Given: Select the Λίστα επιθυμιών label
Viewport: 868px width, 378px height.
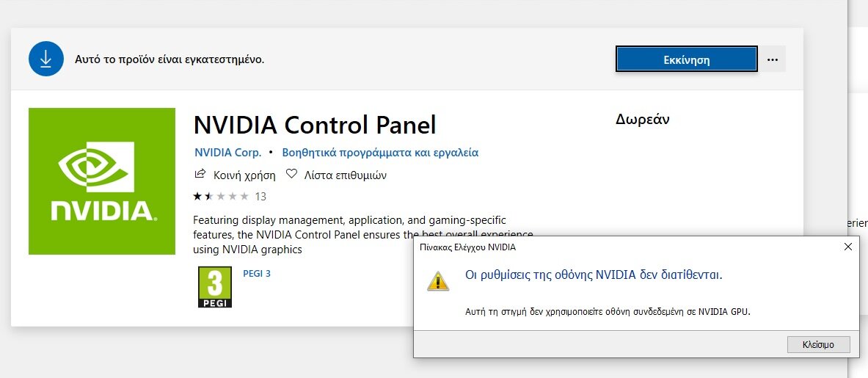Looking at the screenshot, I should coord(346,175).
